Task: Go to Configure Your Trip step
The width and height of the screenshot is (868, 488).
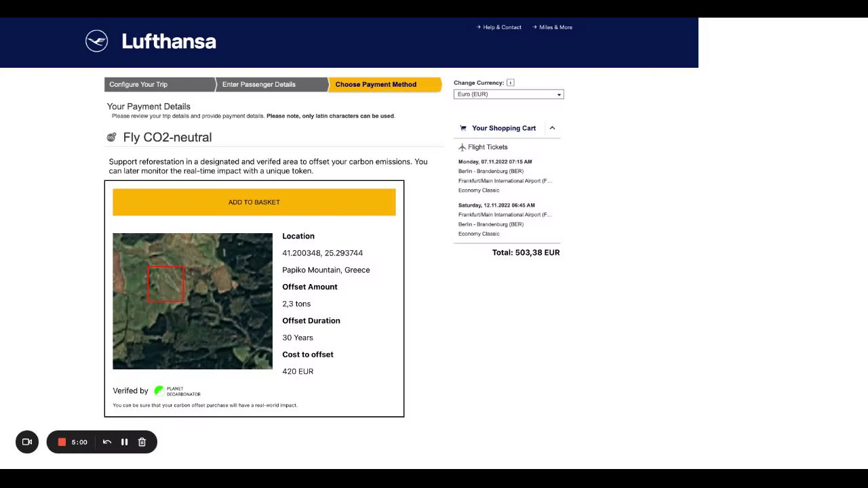Action: [x=159, y=85]
